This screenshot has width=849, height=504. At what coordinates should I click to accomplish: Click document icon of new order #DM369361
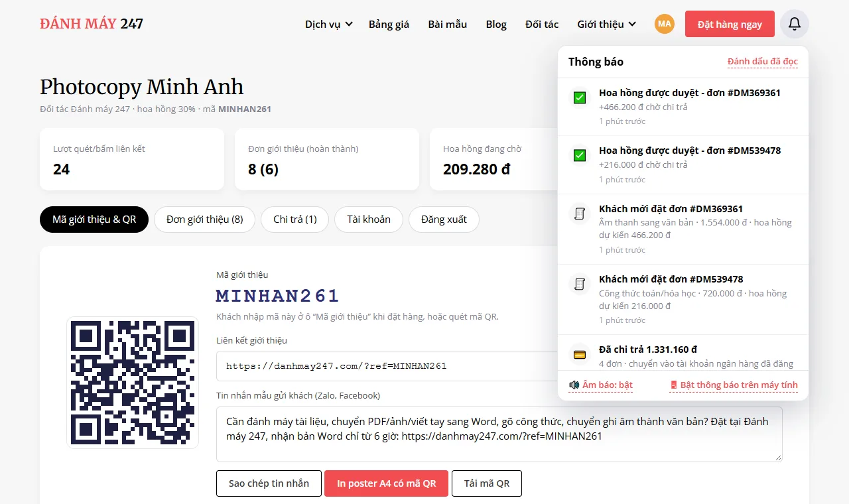click(580, 214)
